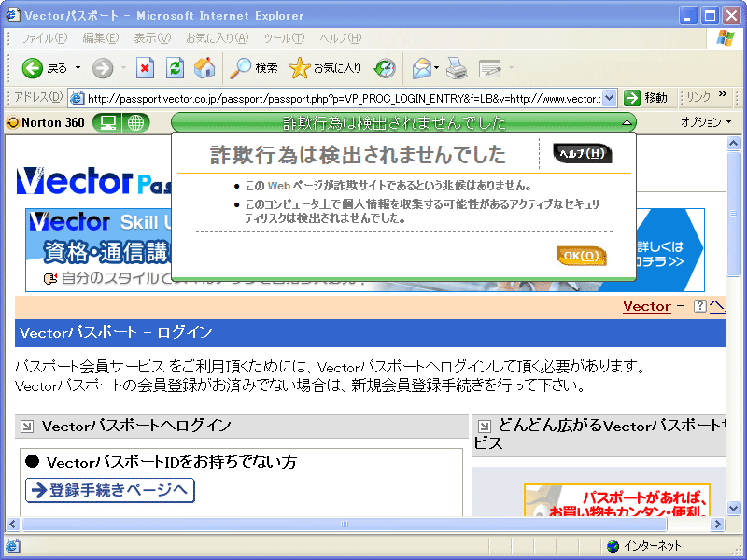Viewport: 747px width, 560px height.
Task: Click the vertical scrollbar thumb
Action: click(x=733, y=214)
